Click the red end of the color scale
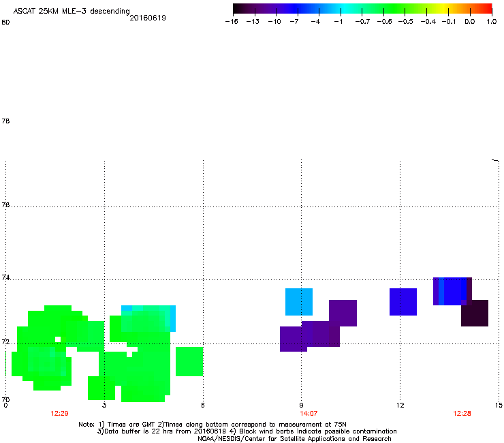This screenshot has width=504, height=443. [487, 9]
